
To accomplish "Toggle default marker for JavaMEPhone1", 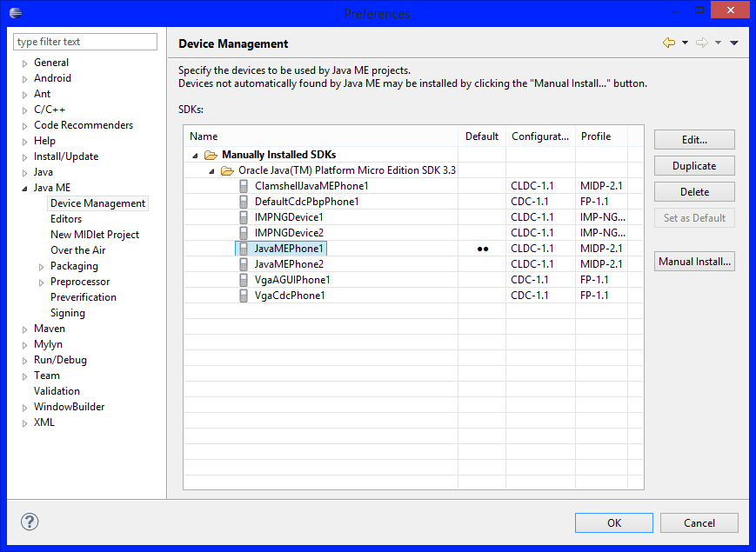I will [x=482, y=249].
